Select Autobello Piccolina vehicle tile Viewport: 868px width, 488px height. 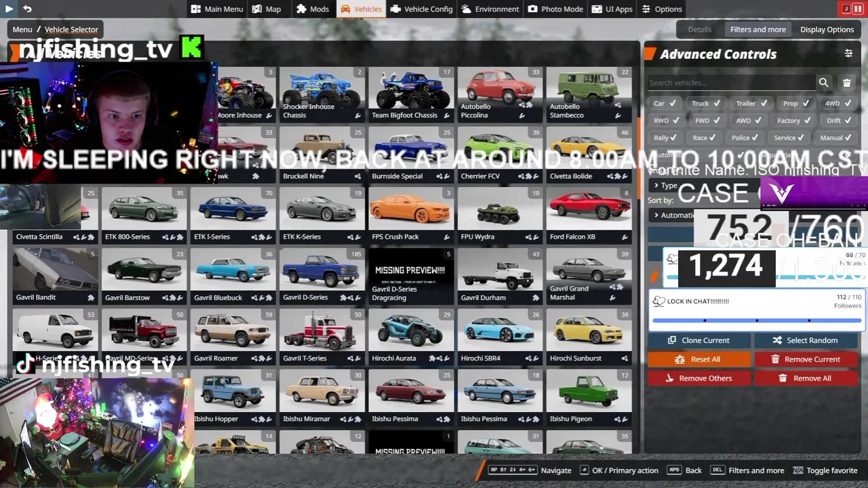point(500,94)
